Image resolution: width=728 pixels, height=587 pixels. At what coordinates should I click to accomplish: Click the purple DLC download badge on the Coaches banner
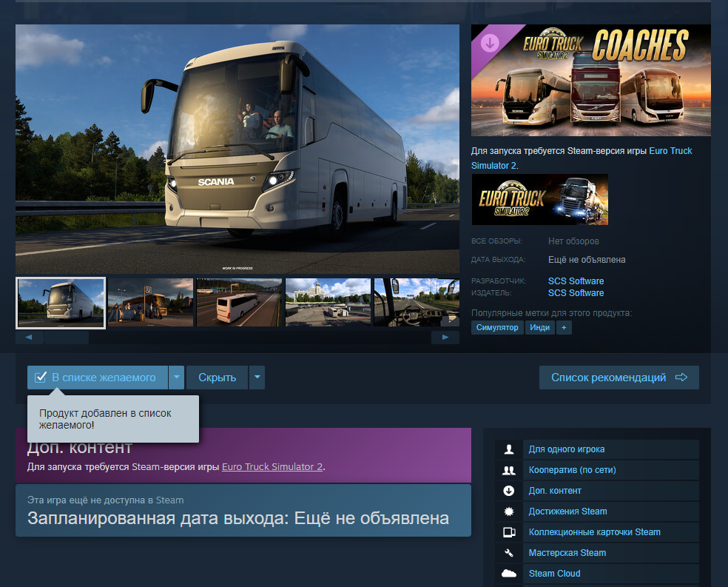(x=489, y=43)
